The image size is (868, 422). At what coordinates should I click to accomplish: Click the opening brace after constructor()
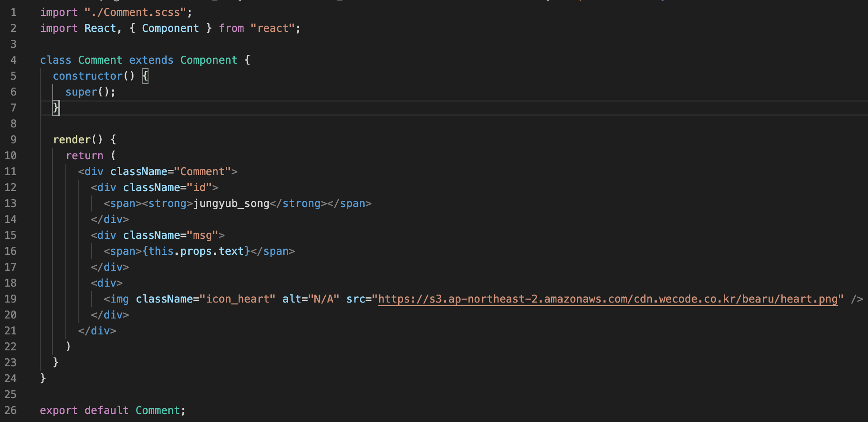click(x=145, y=76)
